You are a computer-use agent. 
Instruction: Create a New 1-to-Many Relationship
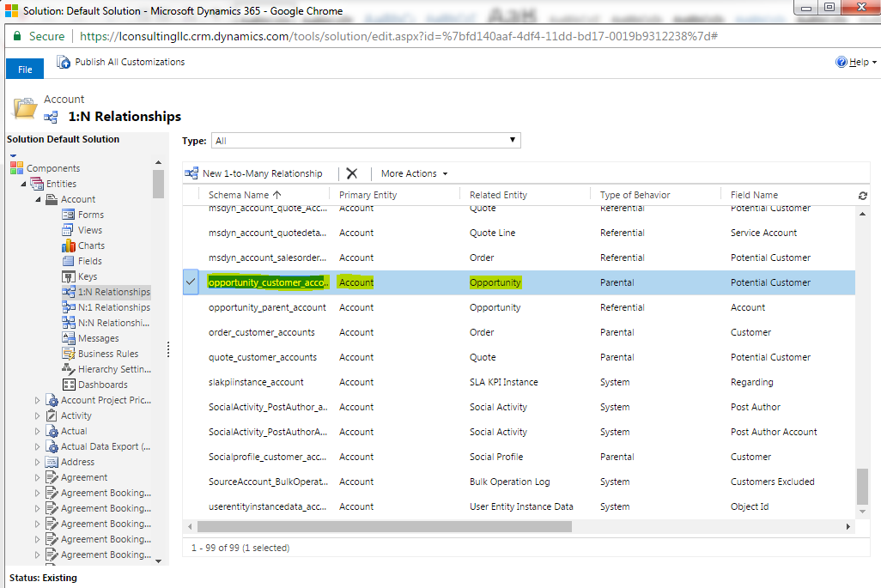262,173
